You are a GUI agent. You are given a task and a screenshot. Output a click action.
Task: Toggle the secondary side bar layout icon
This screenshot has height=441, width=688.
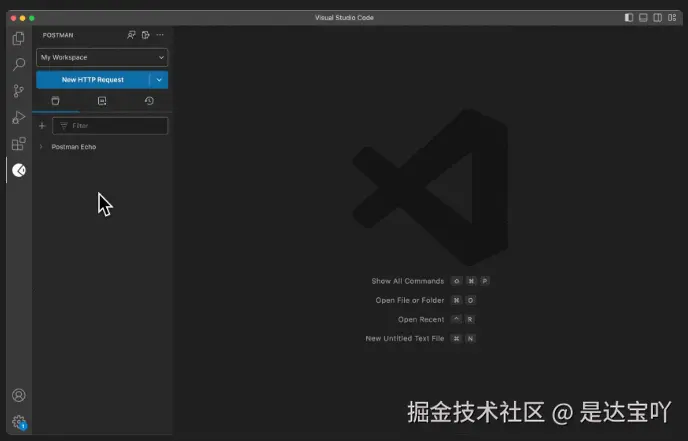click(x=658, y=18)
